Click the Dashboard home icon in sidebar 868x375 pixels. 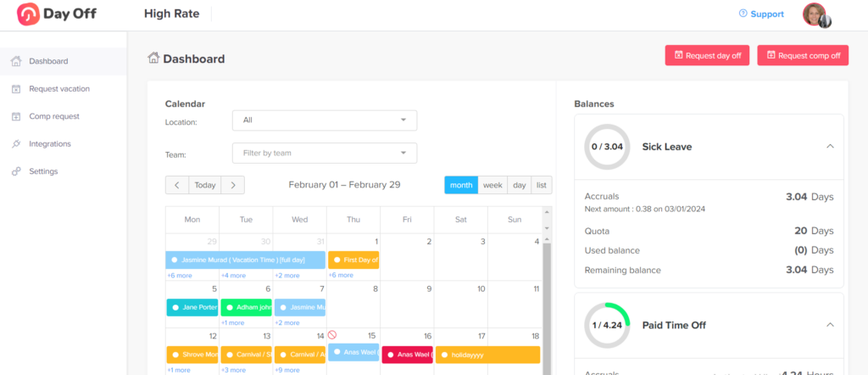(16, 61)
